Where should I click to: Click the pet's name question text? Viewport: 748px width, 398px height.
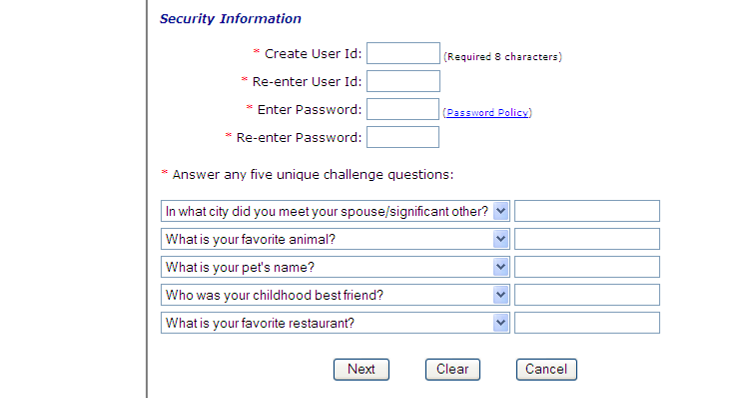[x=240, y=267]
